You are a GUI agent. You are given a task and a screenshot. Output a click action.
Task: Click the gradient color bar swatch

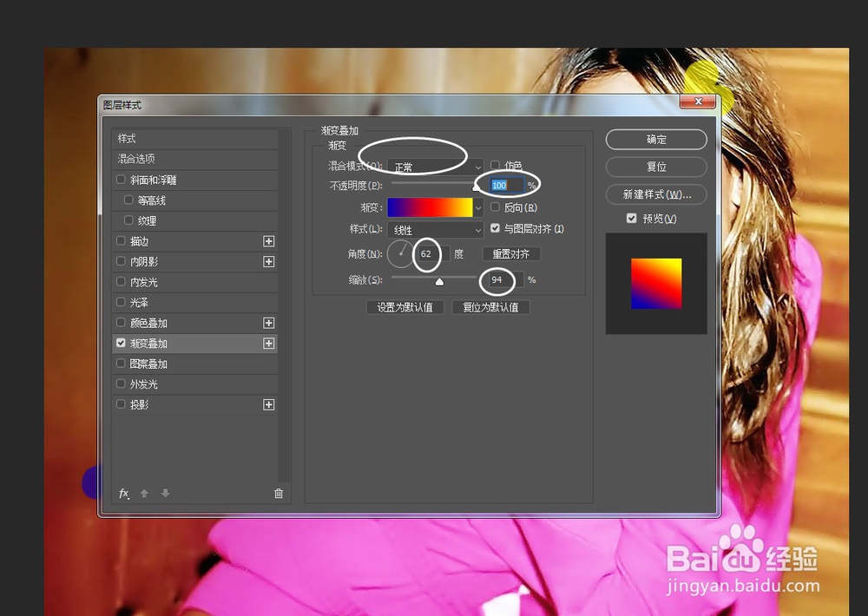(x=431, y=207)
